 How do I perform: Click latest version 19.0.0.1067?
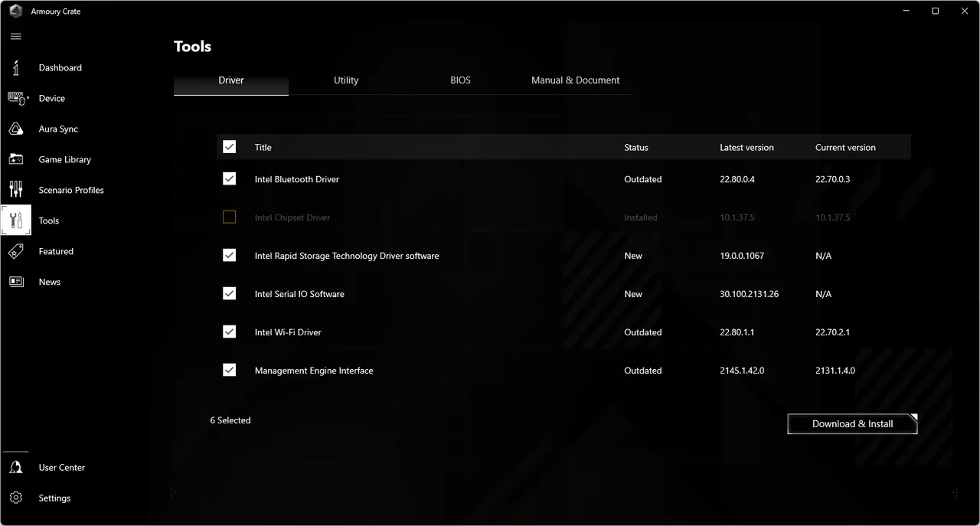742,256
